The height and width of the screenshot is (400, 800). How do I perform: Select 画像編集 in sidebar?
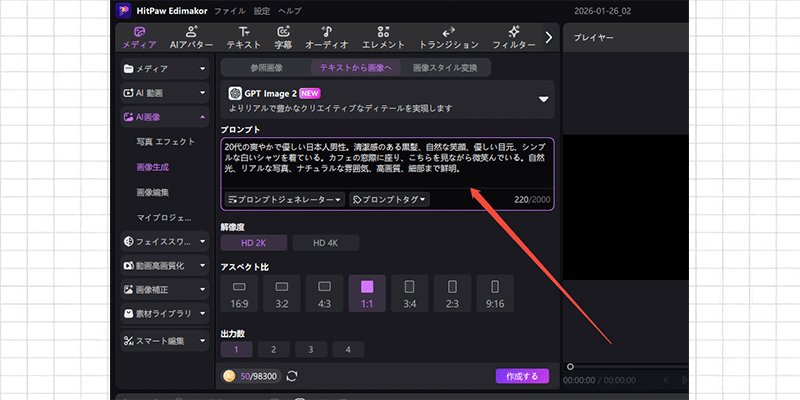tap(153, 193)
